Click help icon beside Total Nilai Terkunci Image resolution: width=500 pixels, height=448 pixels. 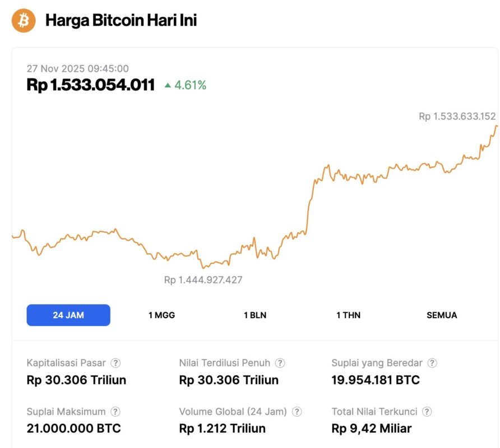click(427, 412)
